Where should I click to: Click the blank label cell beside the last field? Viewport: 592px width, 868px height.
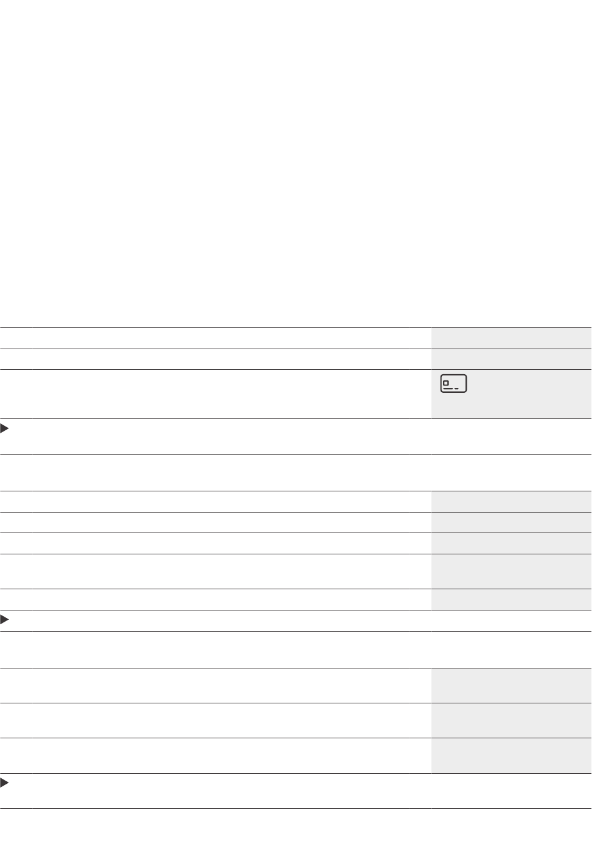[x=215, y=756]
